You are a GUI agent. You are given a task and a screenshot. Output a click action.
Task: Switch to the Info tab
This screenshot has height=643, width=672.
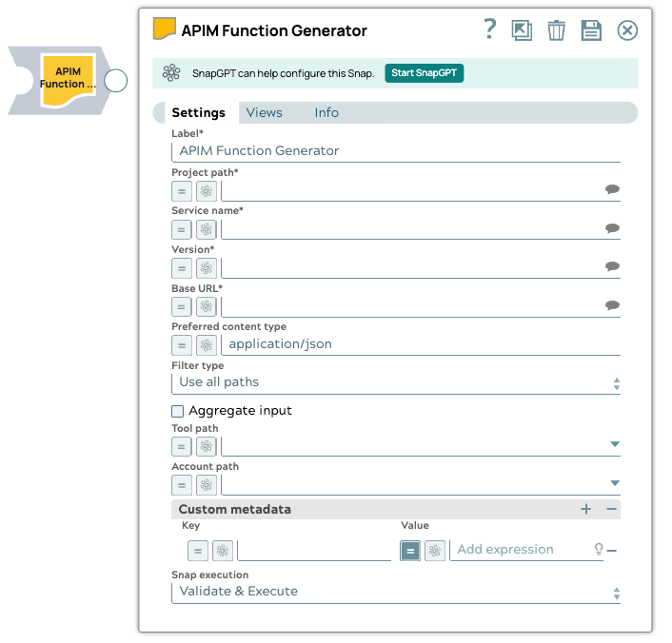tap(326, 112)
